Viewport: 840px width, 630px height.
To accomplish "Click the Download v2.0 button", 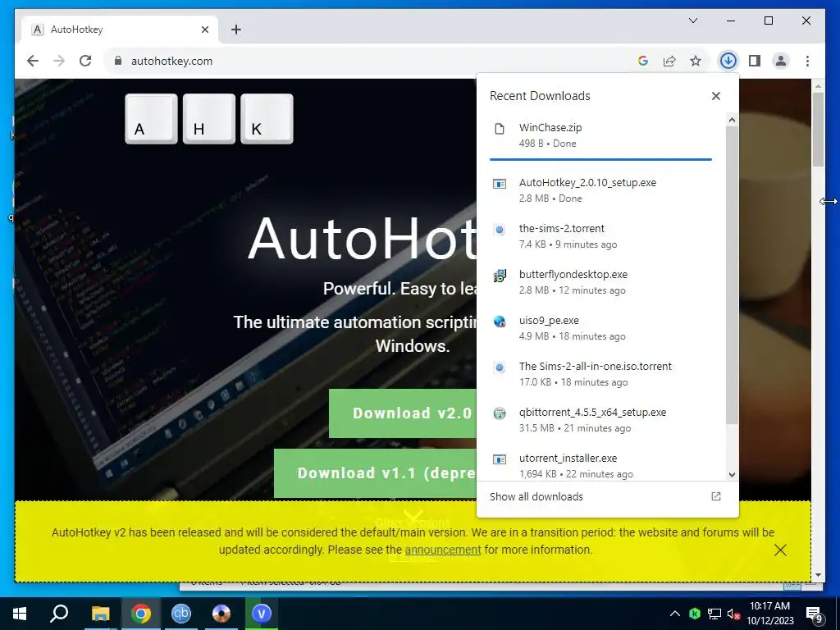I will point(402,413).
